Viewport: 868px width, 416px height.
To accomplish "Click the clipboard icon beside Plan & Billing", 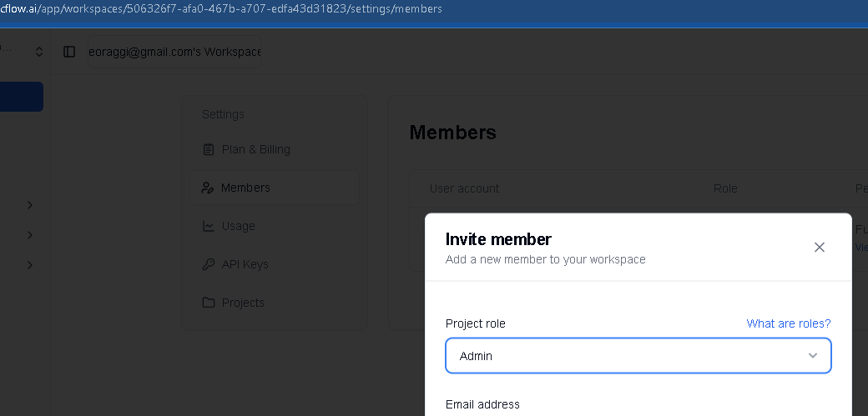I will 209,149.
